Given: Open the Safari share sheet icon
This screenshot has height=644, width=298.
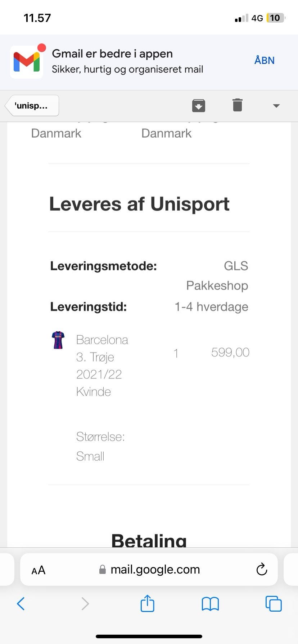Looking at the screenshot, I should tap(147, 603).
